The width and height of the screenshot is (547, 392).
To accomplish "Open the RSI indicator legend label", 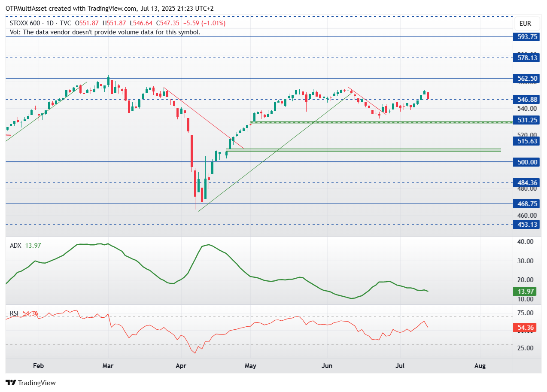I will (15, 313).
